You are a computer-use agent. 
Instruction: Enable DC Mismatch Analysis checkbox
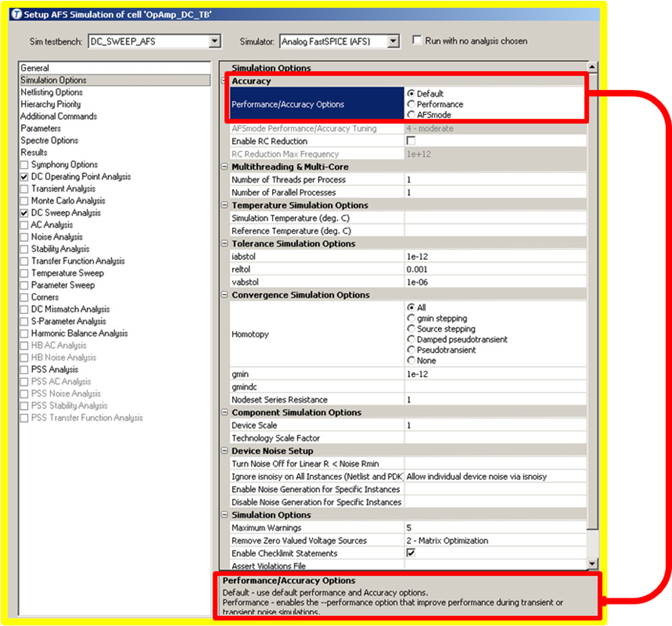(24, 309)
